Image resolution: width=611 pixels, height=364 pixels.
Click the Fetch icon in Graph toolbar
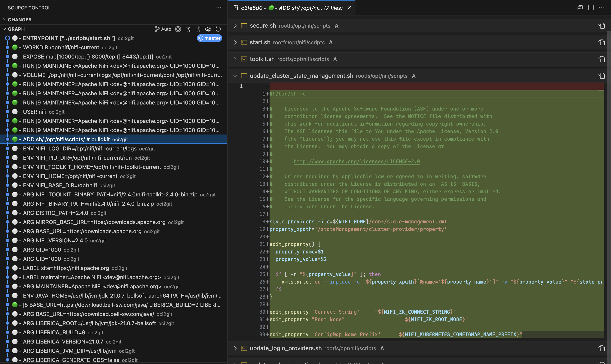(x=188, y=29)
